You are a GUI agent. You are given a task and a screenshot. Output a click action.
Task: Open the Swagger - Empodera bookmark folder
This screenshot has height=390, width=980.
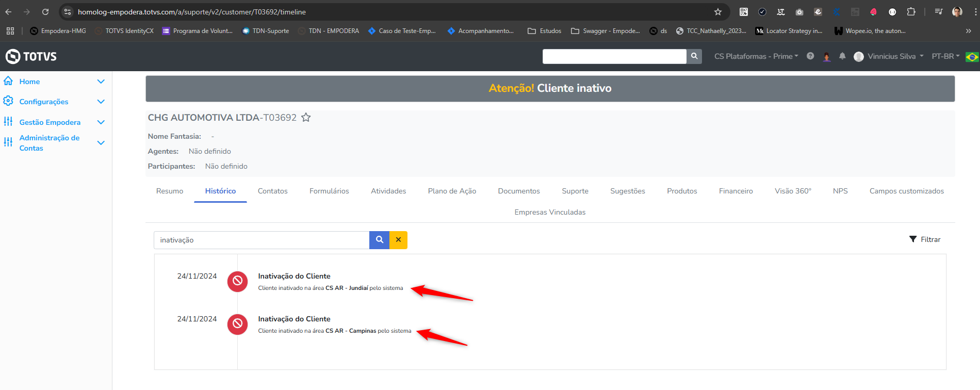click(x=606, y=31)
